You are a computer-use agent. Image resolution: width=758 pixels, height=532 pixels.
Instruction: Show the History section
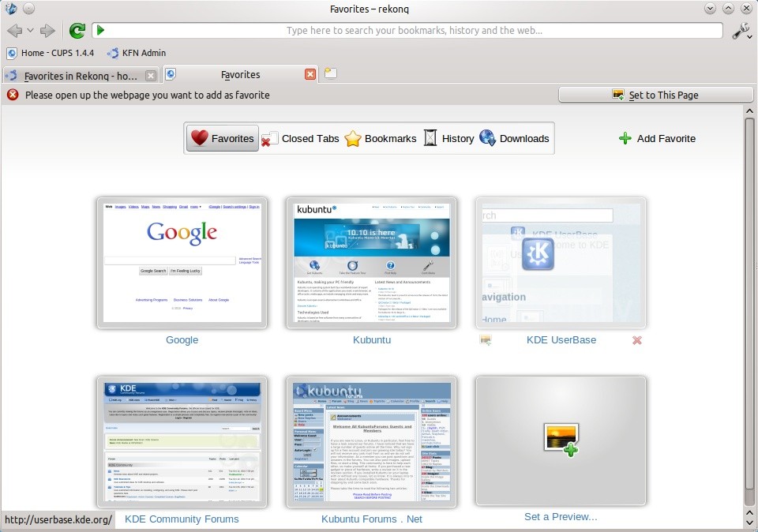pos(448,138)
